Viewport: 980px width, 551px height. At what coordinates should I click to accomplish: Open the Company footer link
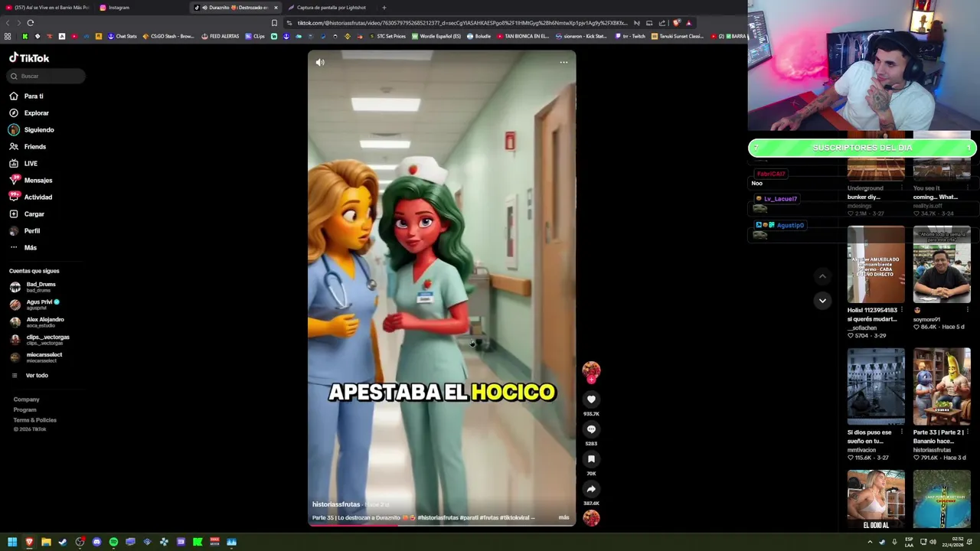point(26,399)
